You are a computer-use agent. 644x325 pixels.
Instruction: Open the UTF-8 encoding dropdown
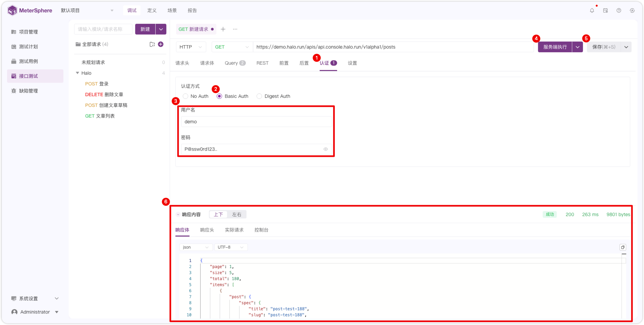[x=231, y=247]
